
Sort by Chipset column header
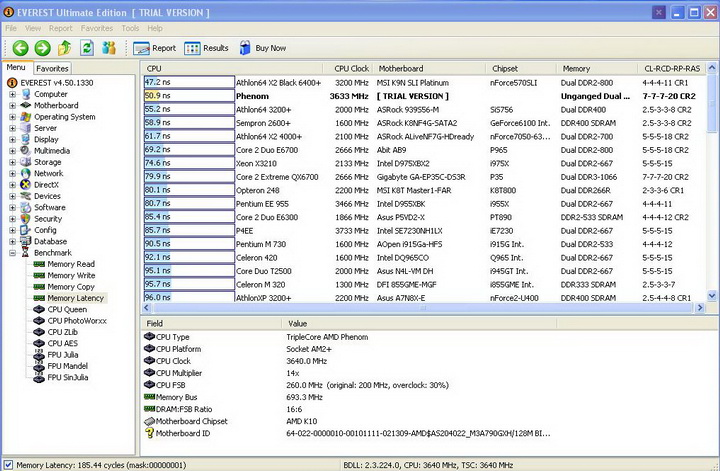(521, 68)
